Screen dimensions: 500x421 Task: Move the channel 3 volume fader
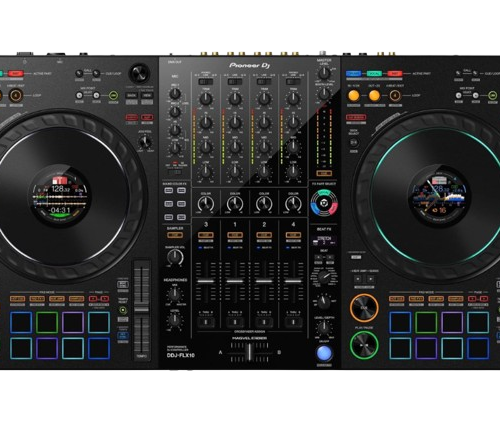206,281
